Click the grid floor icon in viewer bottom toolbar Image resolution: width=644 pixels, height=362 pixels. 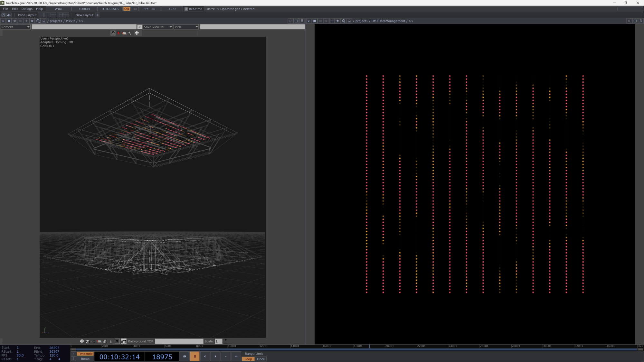[99, 341]
